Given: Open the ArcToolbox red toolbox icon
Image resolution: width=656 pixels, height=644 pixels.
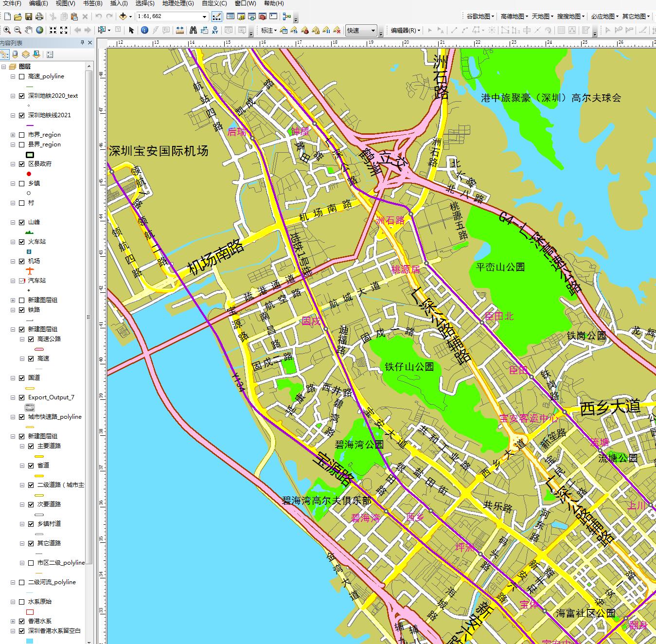Looking at the screenshot, I should tap(263, 17).
